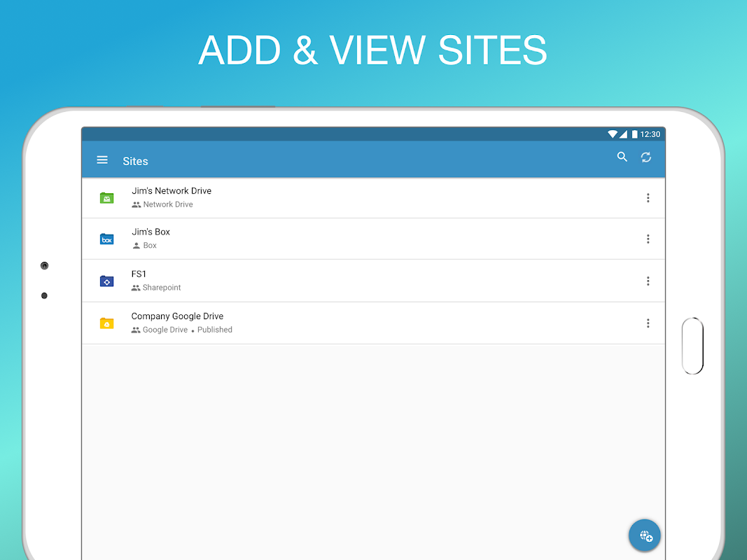Click the single person icon beside Box
The height and width of the screenshot is (560, 747).
tap(137, 246)
